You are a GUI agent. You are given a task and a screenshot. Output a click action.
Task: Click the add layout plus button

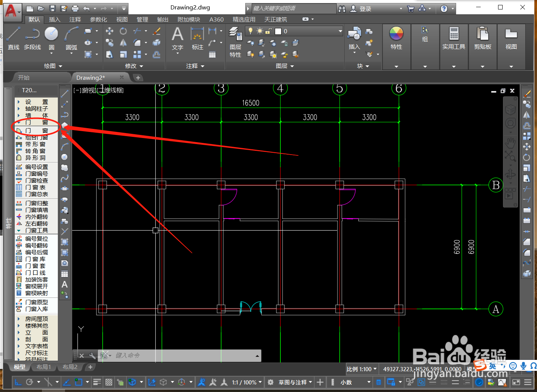point(90,367)
